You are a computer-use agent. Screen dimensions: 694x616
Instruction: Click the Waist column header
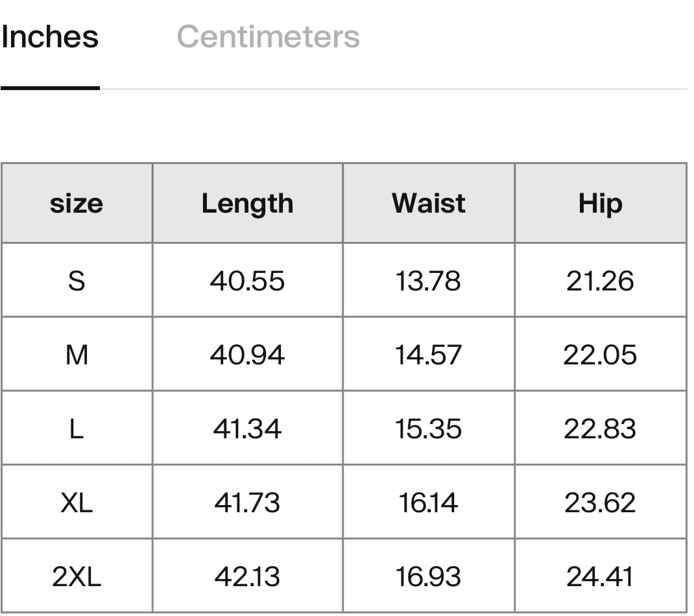429,204
